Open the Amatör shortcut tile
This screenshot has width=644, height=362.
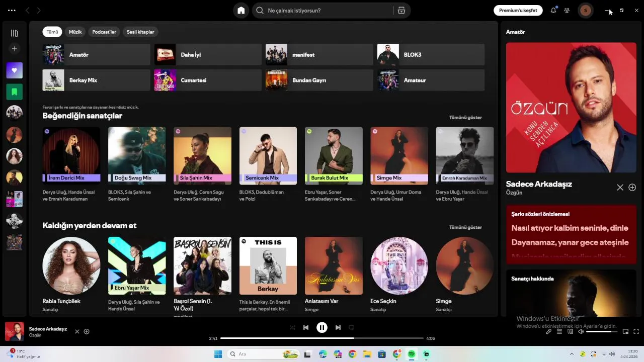coord(97,54)
